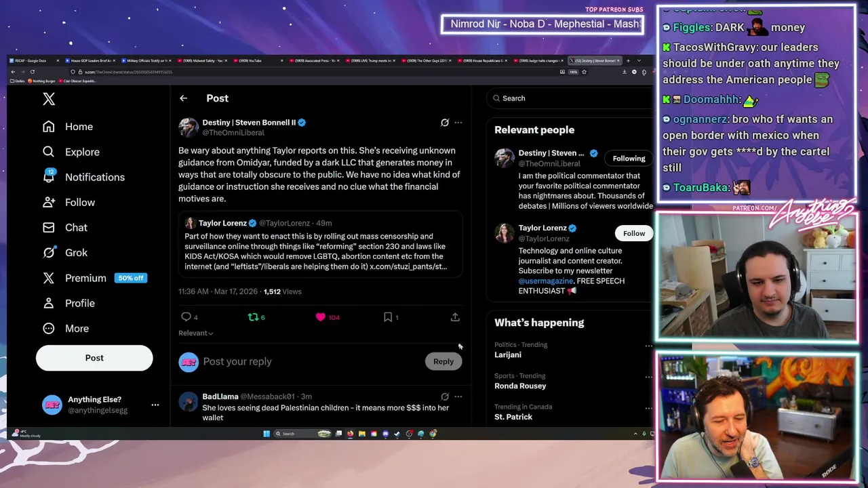Screen dimensions: 868x488
Task: Click browser address bar URL
Action: click(x=128, y=72)
